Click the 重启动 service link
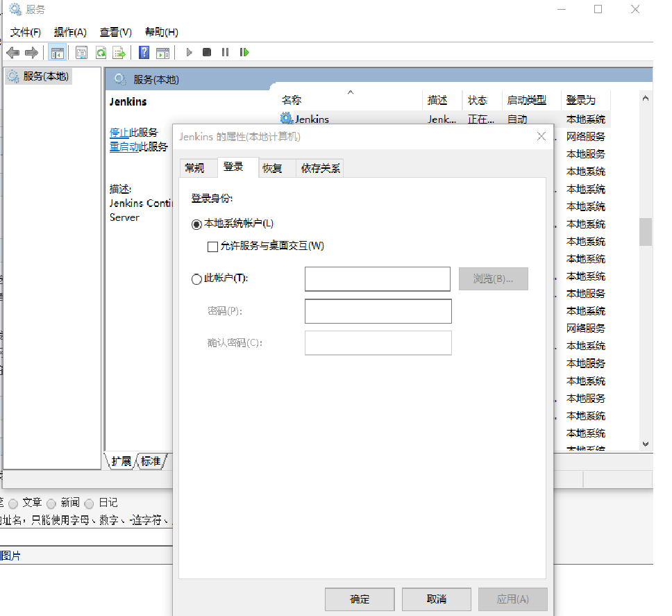Viewport: 672px width, 616px height. (x=124, y=147)
